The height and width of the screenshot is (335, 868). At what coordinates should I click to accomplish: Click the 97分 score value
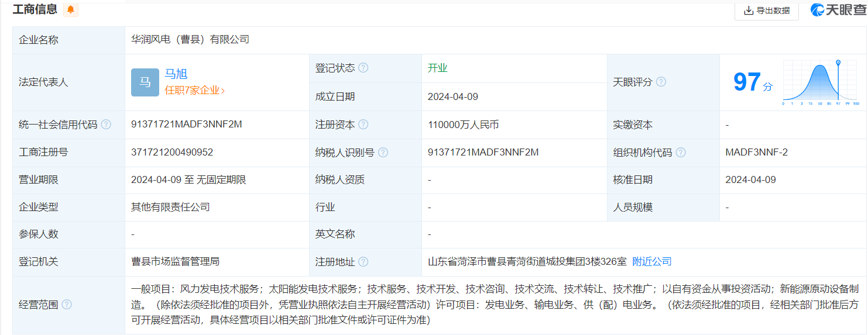pyautogui.click(x=753, y=82)
